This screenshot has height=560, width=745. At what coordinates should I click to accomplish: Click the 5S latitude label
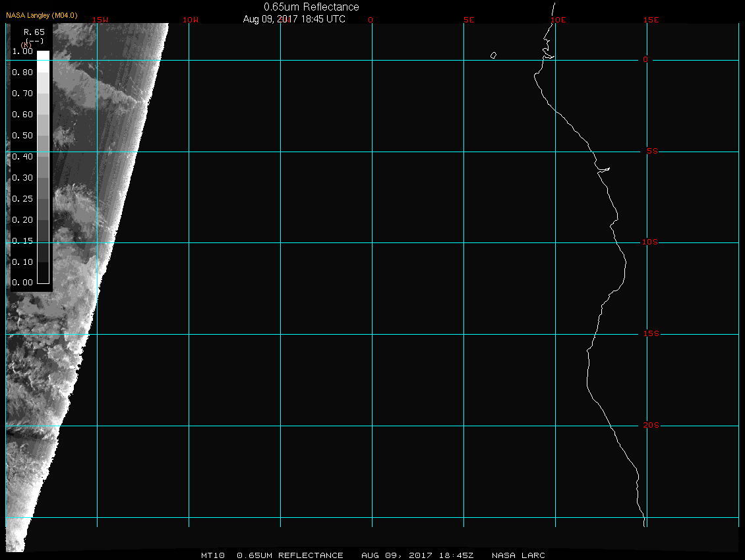pos(651,152)
